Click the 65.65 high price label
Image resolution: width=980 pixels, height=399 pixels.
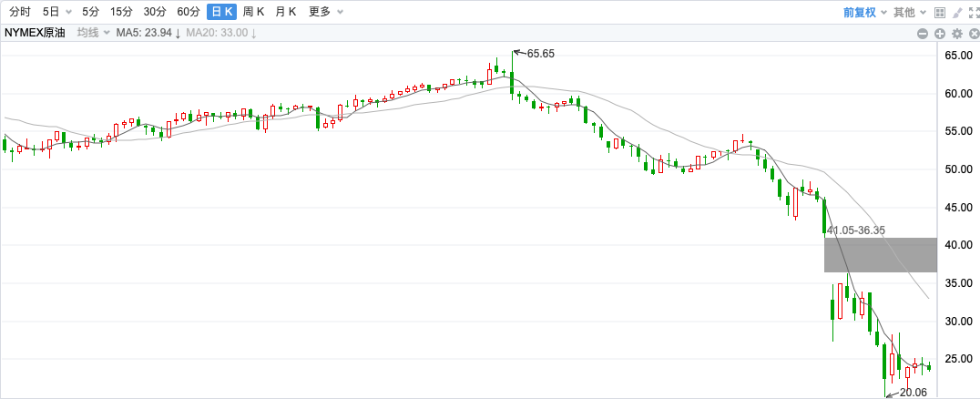[541, 54]
